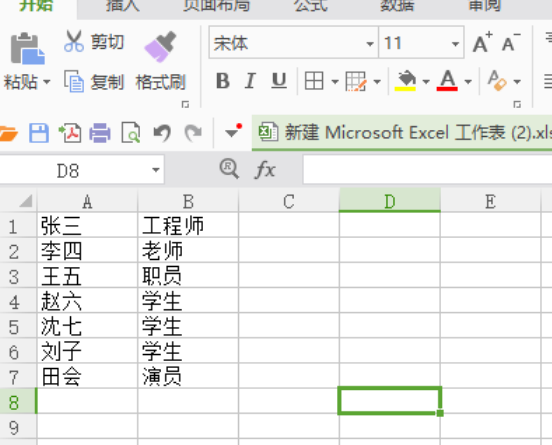
Task: Select column E header
Action: point(490,202)
